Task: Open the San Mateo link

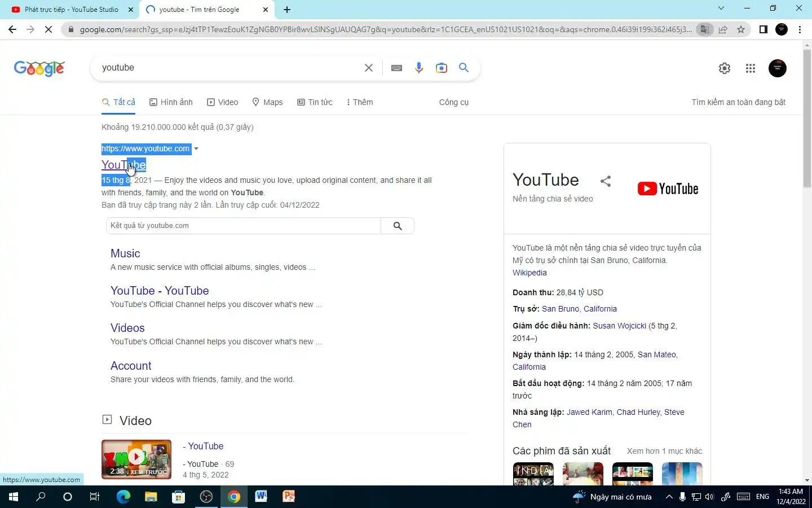Action: point(656,354)
